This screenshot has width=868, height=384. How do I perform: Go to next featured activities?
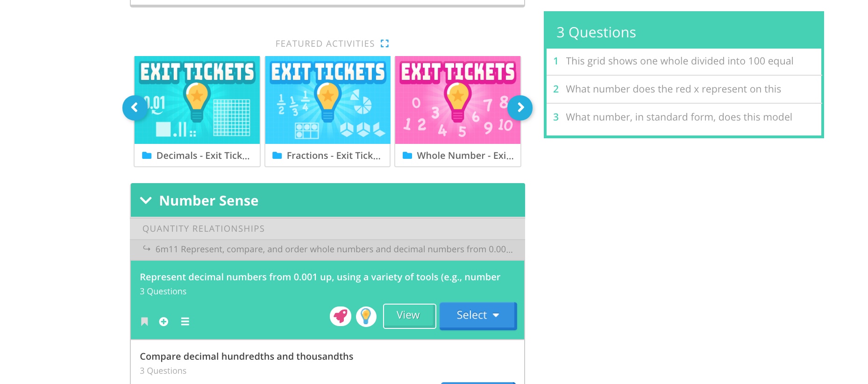pyautogui.click(x=520, y=108)
